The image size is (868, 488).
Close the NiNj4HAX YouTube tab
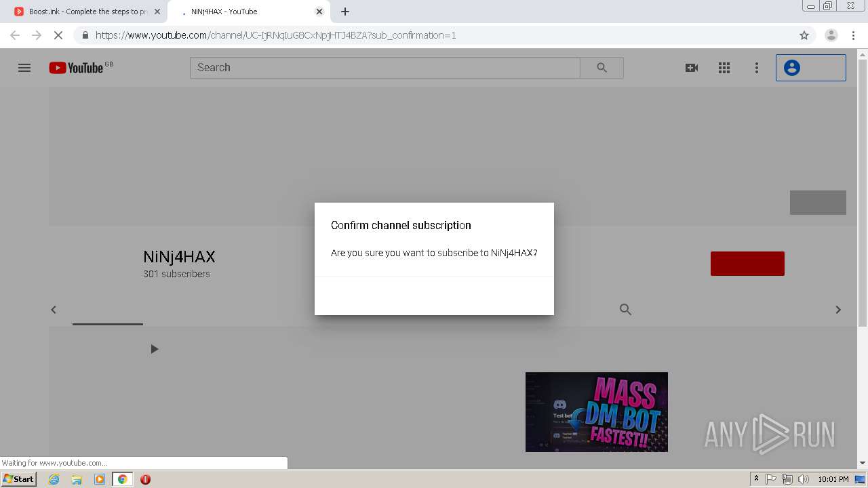tap(319, 12)
